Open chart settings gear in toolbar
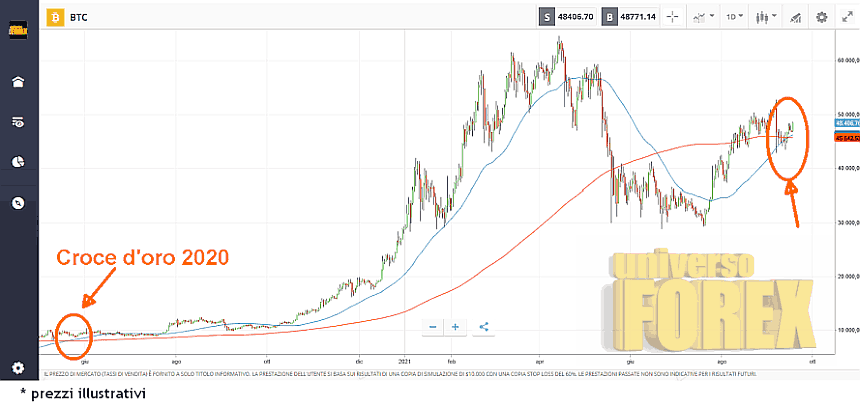This screenshot has height=405, width=860. pos(822,17)
